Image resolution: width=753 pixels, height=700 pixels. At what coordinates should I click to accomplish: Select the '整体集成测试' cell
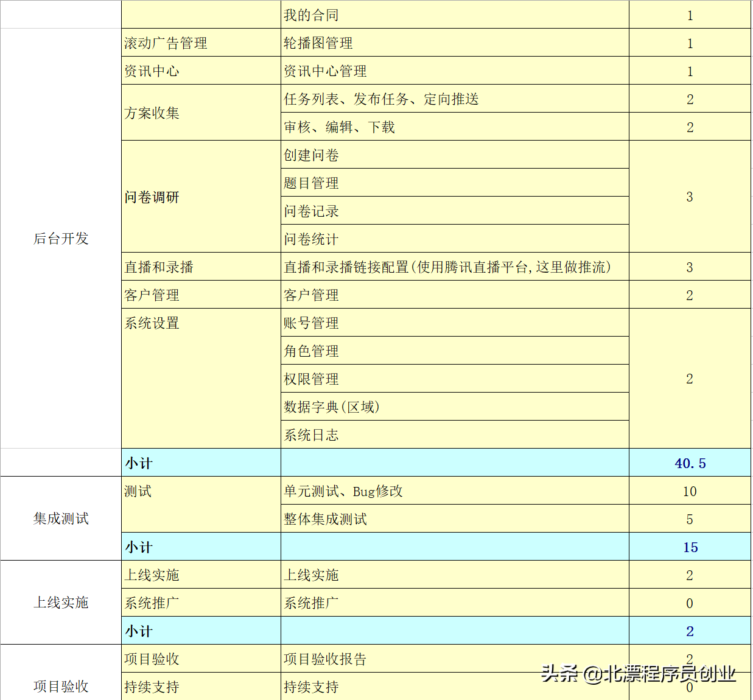coord(455,519)
